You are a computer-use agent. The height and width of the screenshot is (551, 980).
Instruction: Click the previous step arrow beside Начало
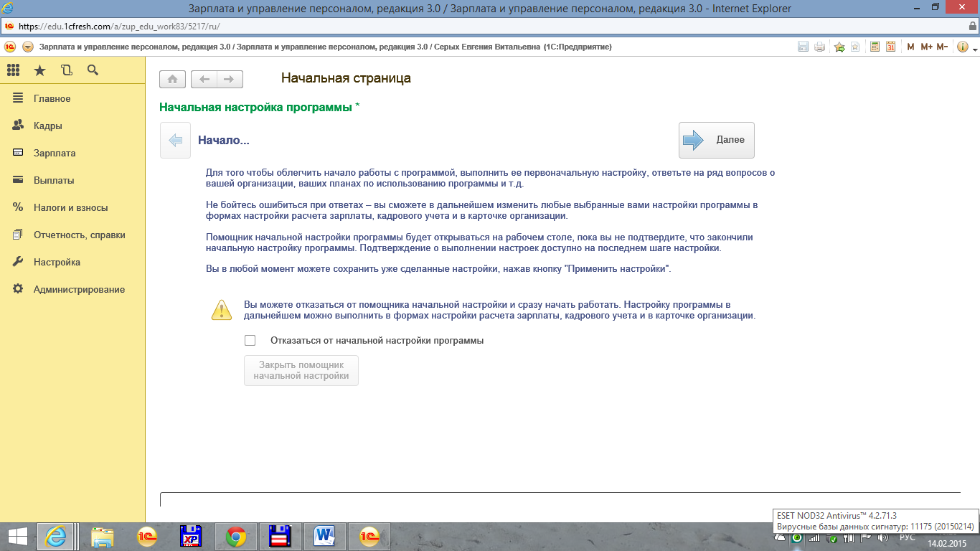[x=175, y=141]
